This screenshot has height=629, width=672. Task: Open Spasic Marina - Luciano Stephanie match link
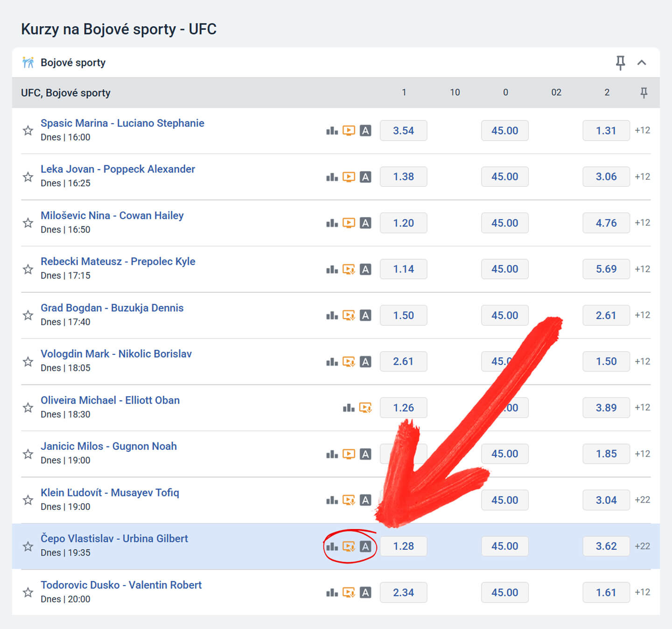click(x=122, y=123)
